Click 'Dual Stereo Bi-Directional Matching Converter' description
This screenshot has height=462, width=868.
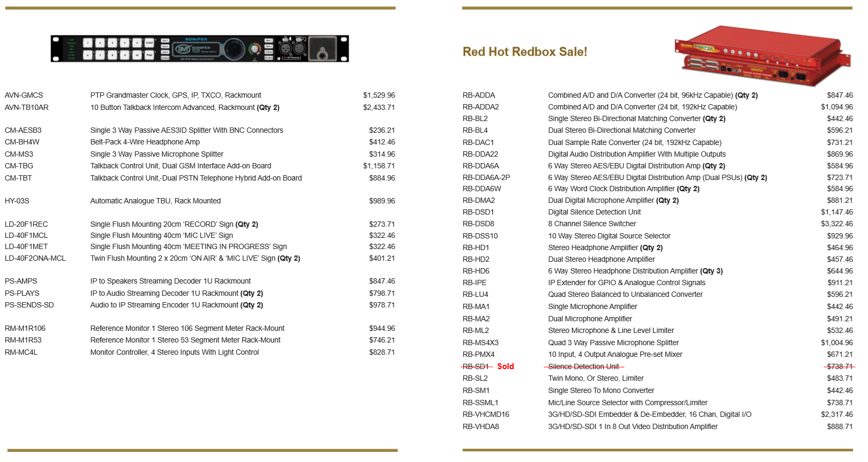622,130
